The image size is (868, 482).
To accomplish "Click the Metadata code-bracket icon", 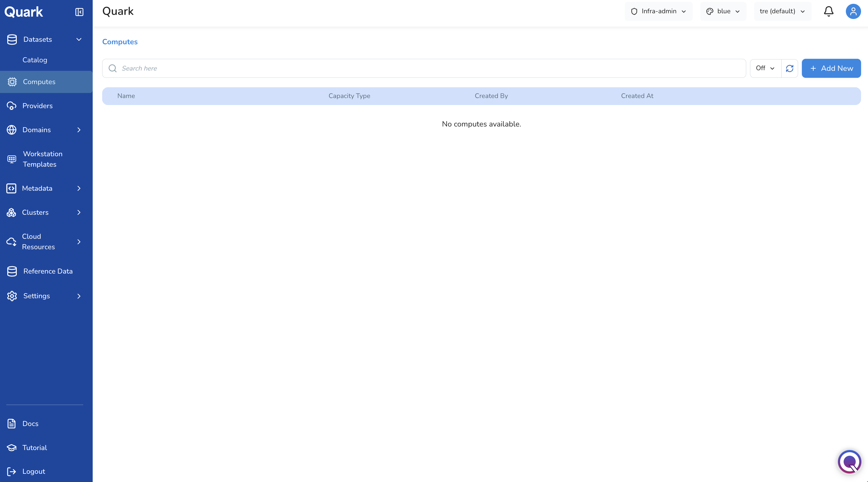I will tap(11, 188).
